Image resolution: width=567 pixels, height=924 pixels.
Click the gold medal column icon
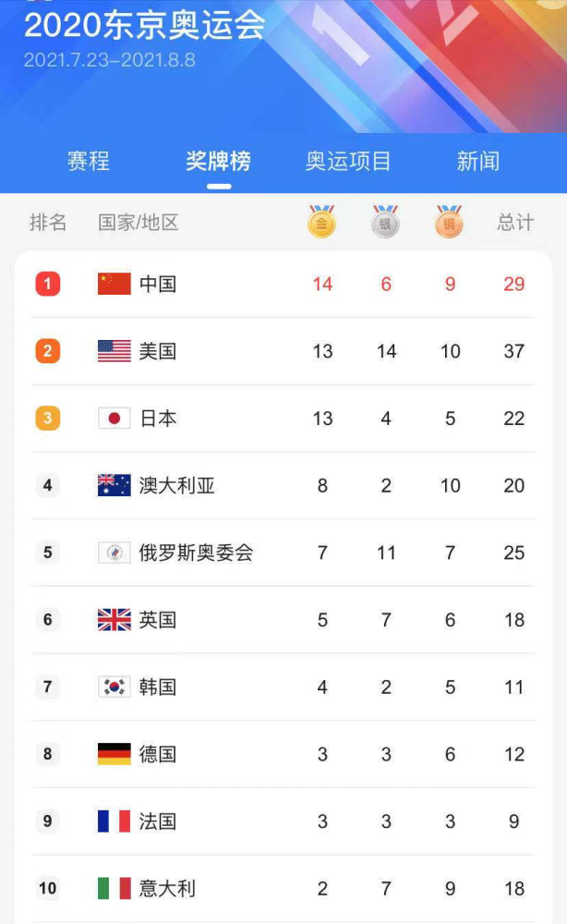pos(322,221)
